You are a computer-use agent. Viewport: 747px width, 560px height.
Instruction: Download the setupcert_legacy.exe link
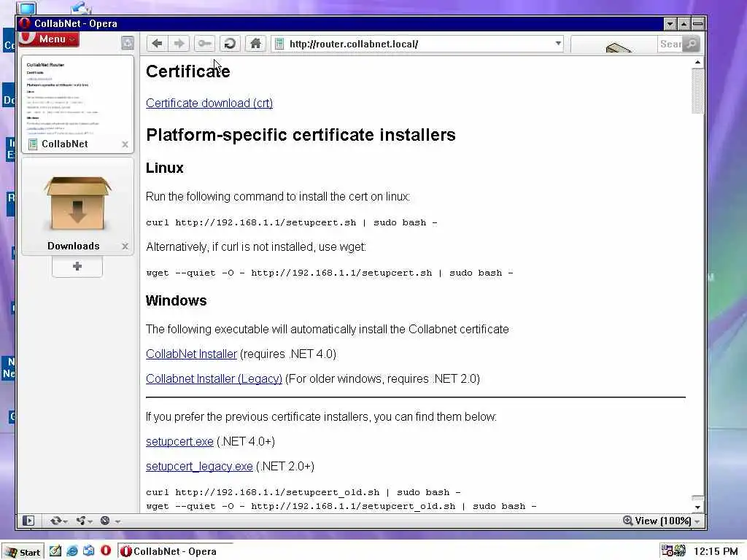[199, 466]
